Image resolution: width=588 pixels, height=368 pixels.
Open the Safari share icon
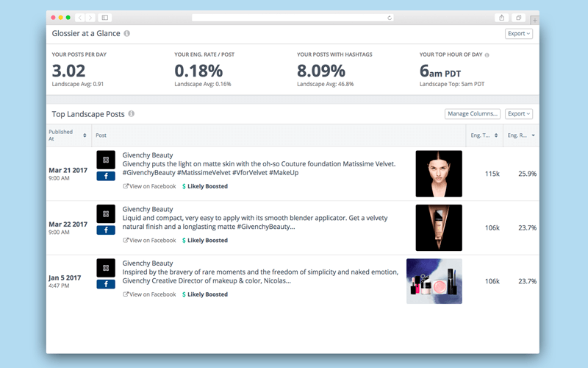coord(501,18)
